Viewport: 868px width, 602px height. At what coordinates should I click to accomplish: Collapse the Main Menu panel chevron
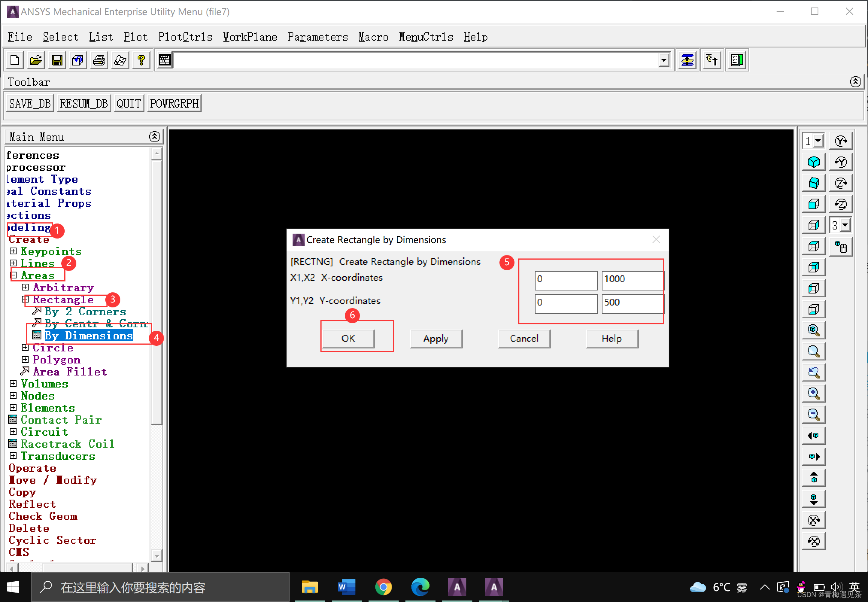tap(154, 137)
